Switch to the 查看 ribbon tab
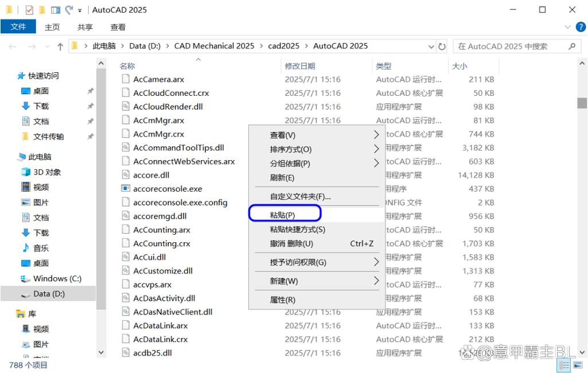The image size is (588, 373). point(118,26)
